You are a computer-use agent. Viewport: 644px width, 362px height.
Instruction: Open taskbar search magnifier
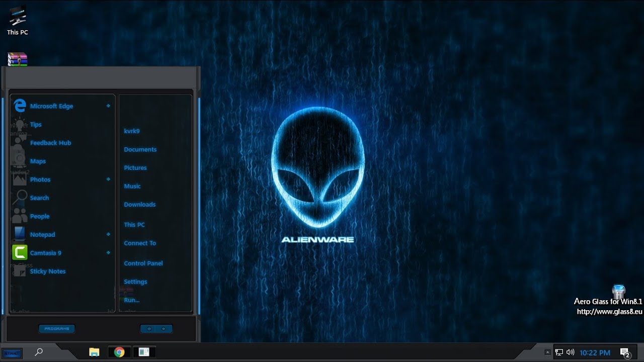[39, 352]
